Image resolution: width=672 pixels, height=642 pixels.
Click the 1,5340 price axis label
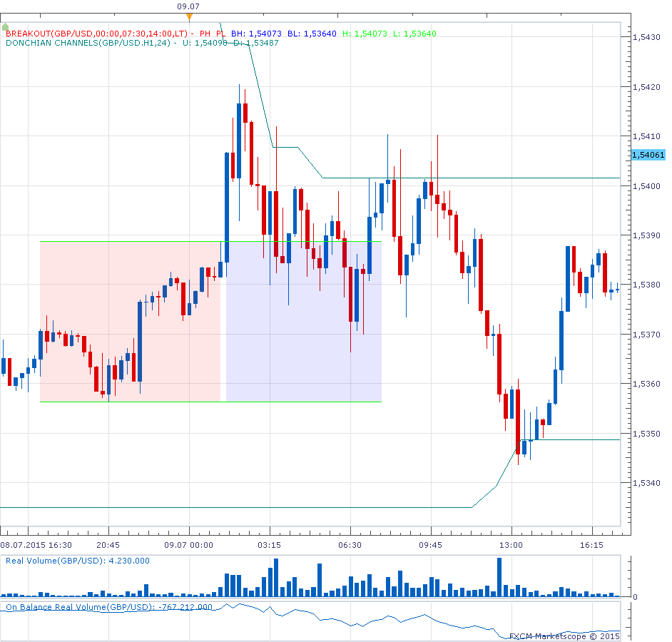pyautogui.click(x=646, y=483)
